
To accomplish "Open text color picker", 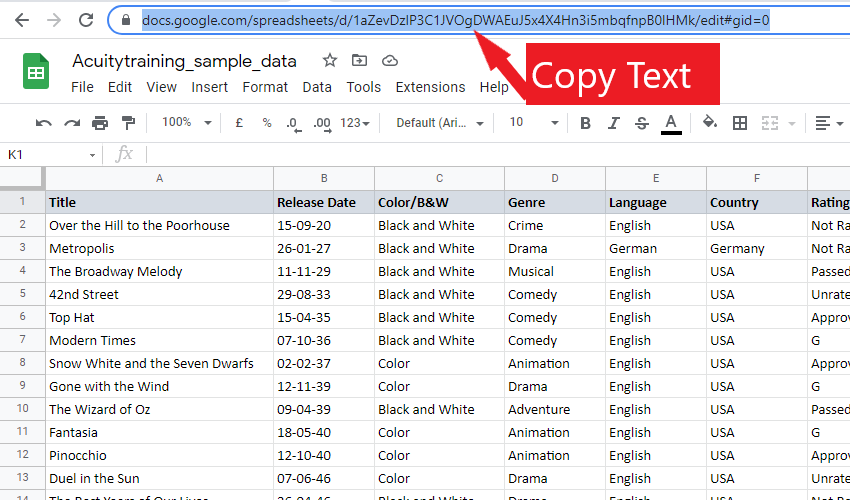I will click(x=671, y=124).
